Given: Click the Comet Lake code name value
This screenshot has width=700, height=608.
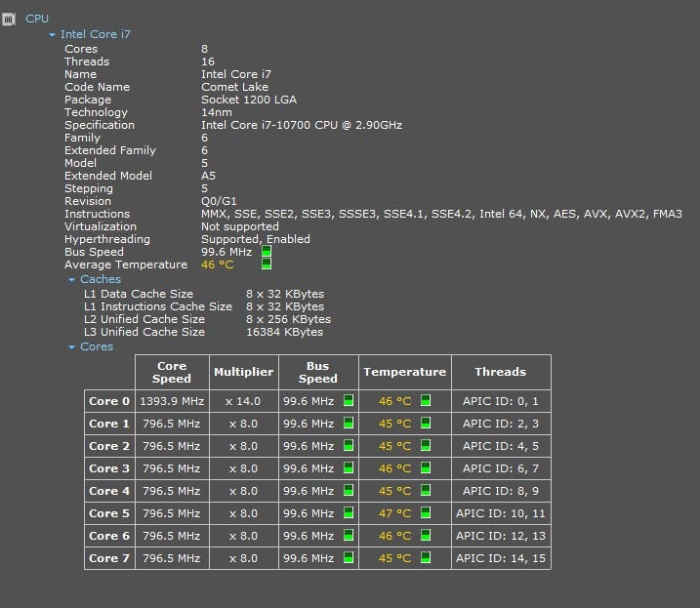Looking at the screenshot, I should (235, 87).
